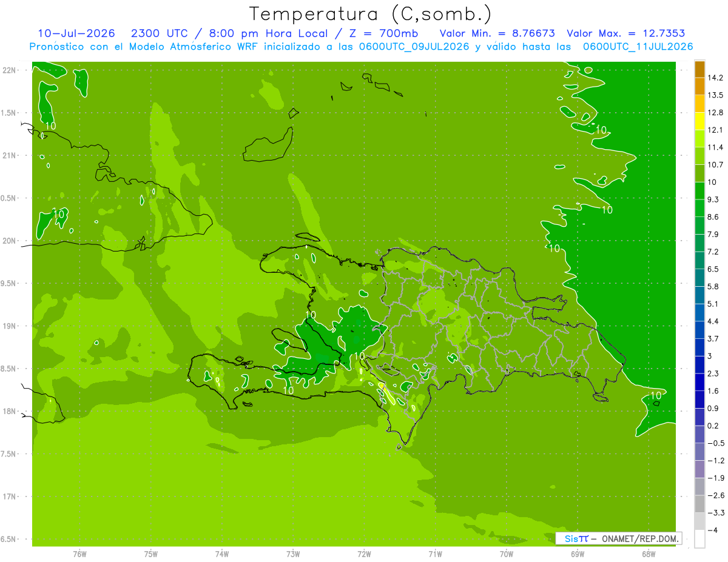Click the '18N' latitude axis label

(10, 411)
